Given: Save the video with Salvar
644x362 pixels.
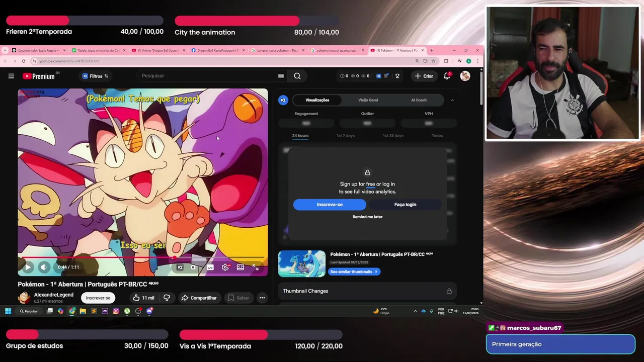Looking at the screenshot, I should pyautogui.click(x=238, y=298).
